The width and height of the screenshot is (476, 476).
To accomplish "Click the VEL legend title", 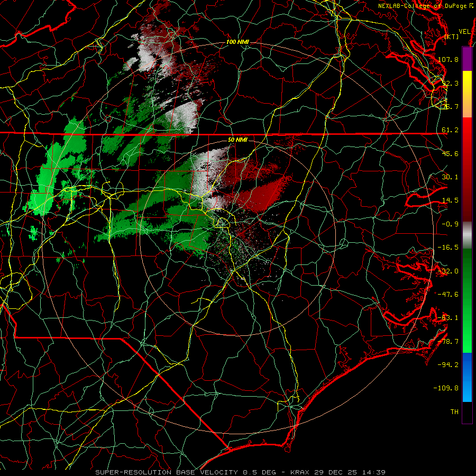I will click(x=464, y=32).
